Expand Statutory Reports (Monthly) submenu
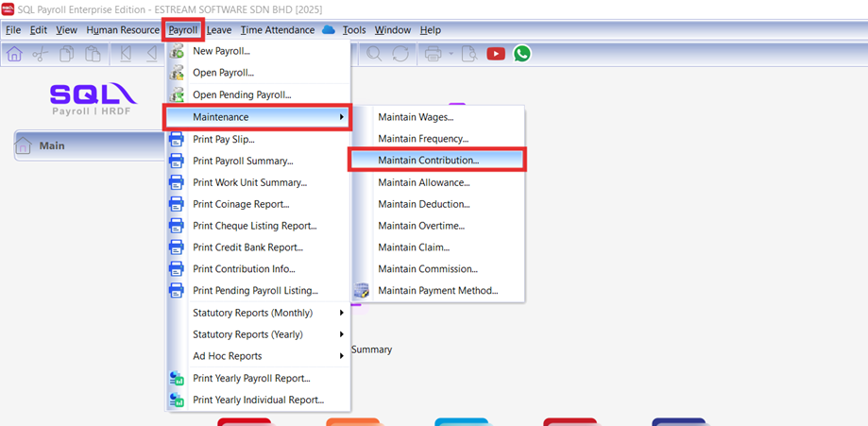Image resolution: width=868 pixels, height=426 pixels. (x=265, y=313)
